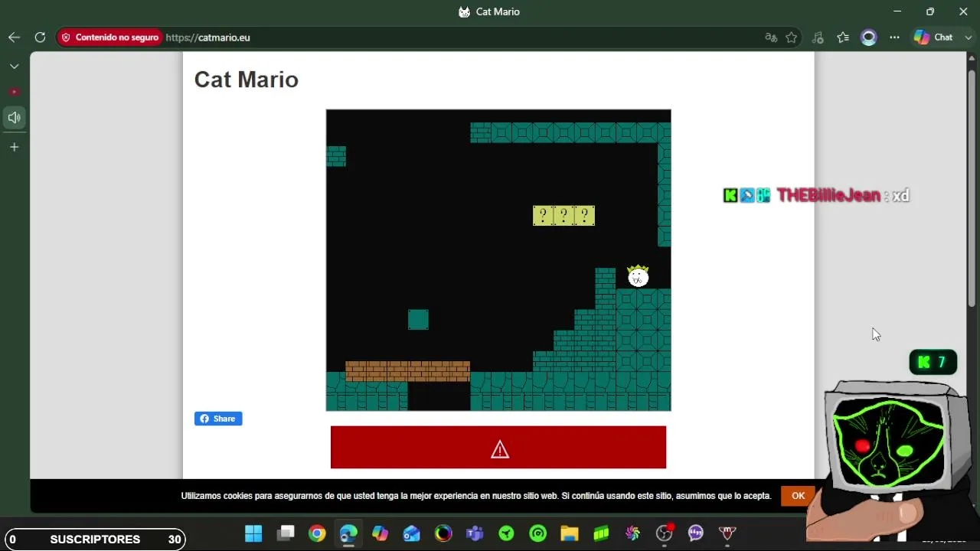The height and width of the screenshot is (551, 980).
Task: Open the favorites list icon
Action: pos(843,37)
